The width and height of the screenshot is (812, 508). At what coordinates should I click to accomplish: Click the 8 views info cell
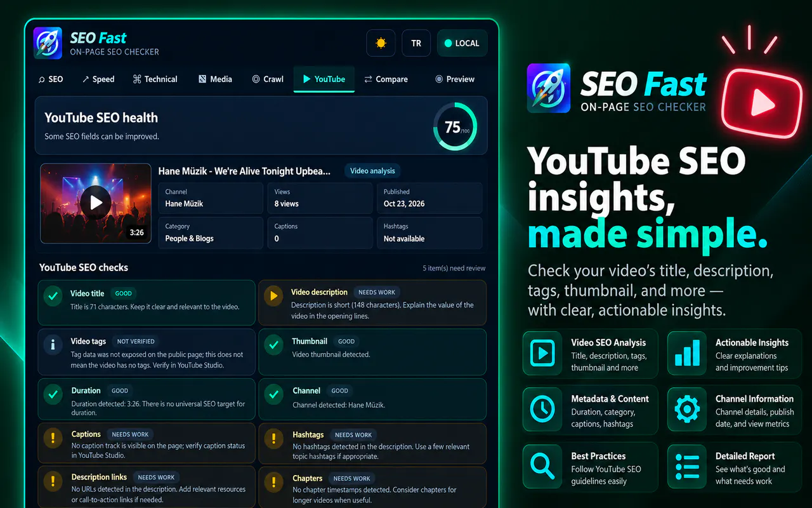pos(320,198)
